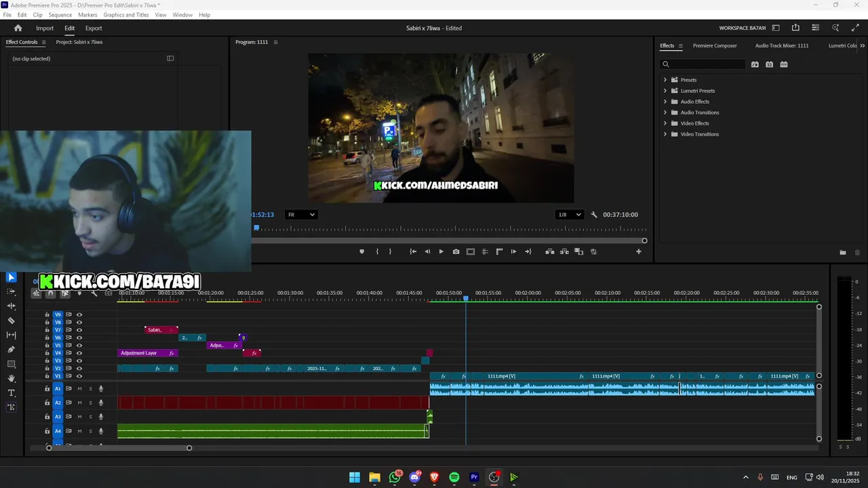868x488 pixels.
Task: Expand the Audio Effects folder
Action: click(665, 102)
